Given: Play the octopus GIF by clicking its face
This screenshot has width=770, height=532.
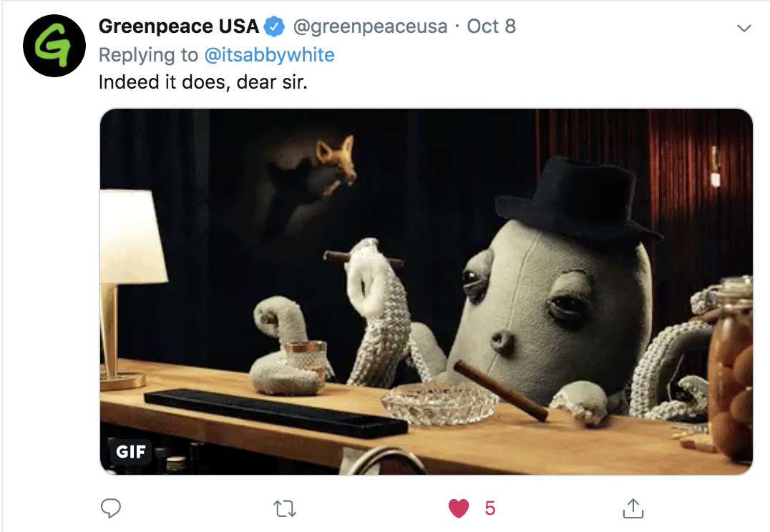Looking at the screenshot, I should pos(535,309).
